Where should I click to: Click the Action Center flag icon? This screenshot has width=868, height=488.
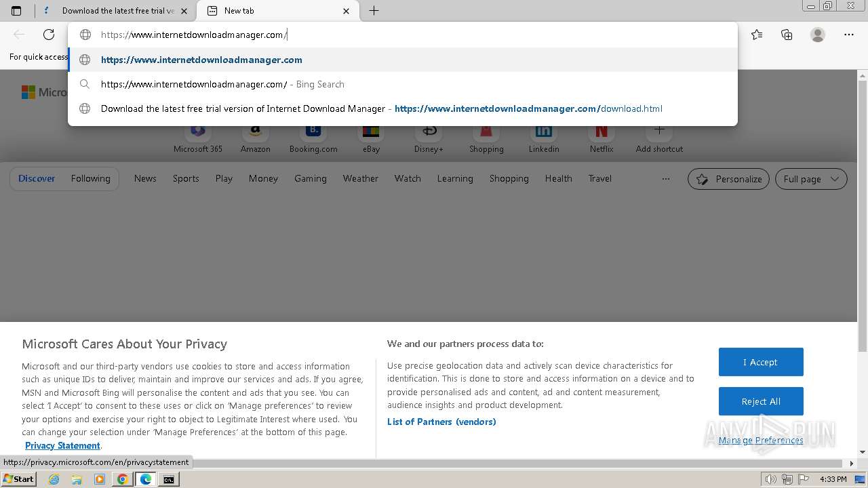click(802, 479)
